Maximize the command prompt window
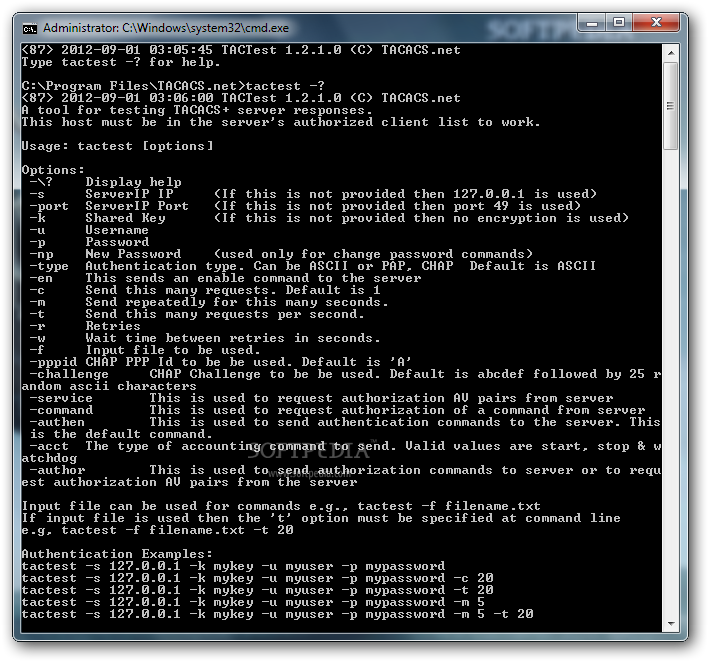The image size is (709, 662). (x=619, y=23)
